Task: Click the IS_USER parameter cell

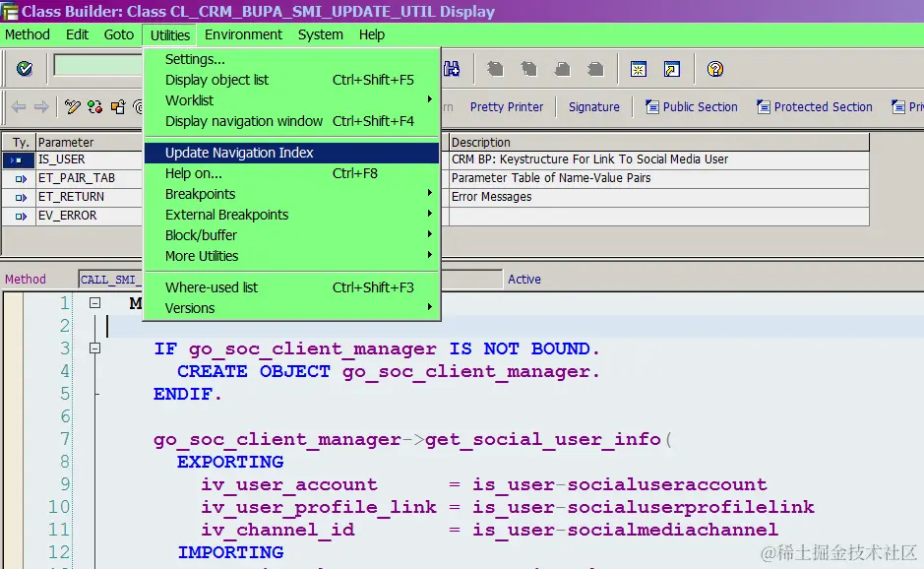Action: click(x=89, y=159)
